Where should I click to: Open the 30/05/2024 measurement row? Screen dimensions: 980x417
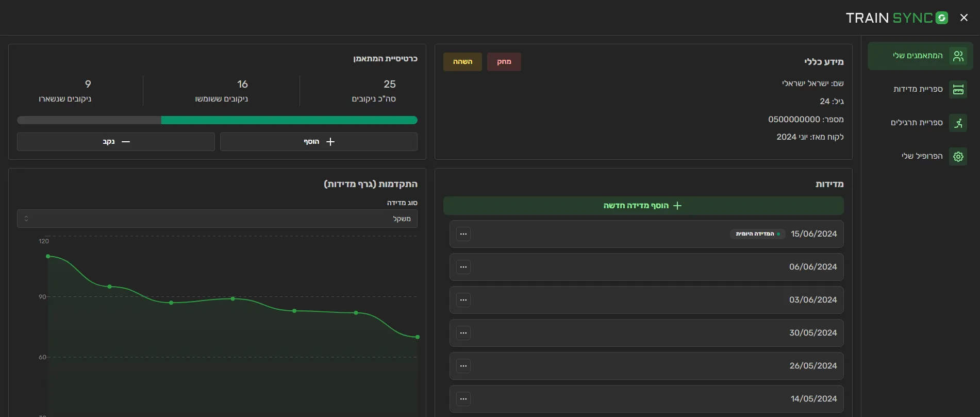click(646, 333)
